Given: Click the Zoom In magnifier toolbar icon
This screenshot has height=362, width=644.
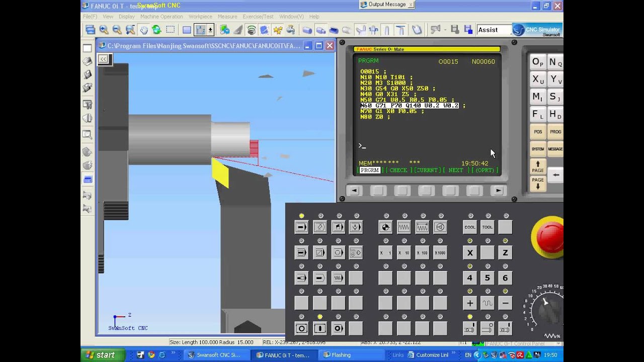Looking at the screenshot, I should [104, 30].
